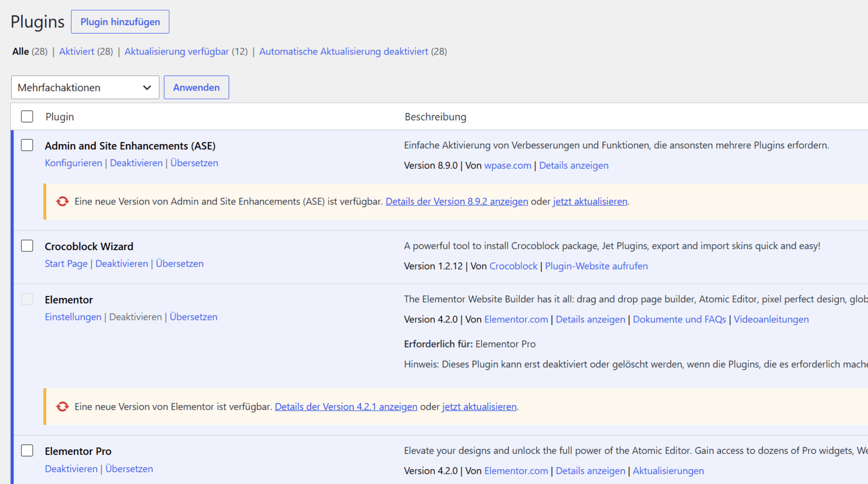The image size is (868, 484).
Task: Open the Mehrfachaktionen dropdown
Action: pos(85,88)
